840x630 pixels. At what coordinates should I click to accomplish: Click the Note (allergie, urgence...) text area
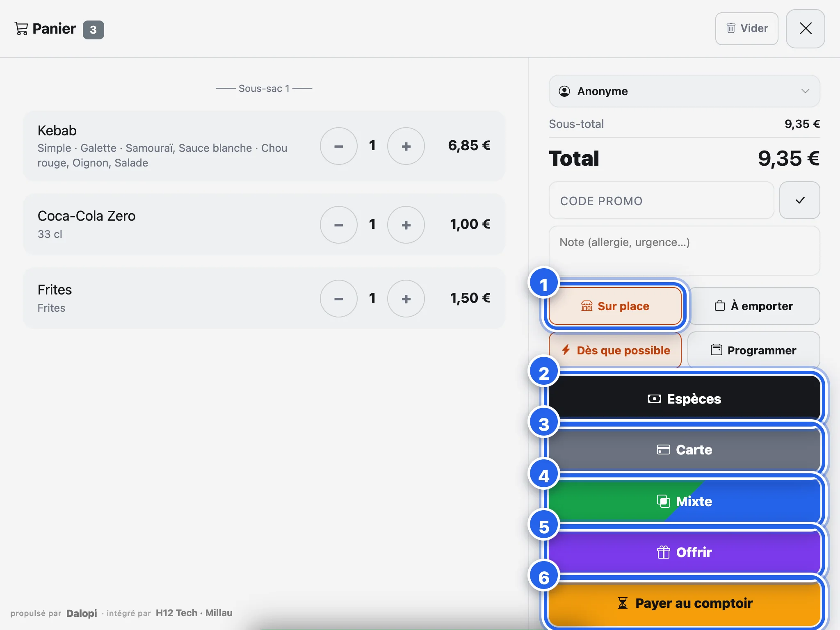tap(684, 250)
